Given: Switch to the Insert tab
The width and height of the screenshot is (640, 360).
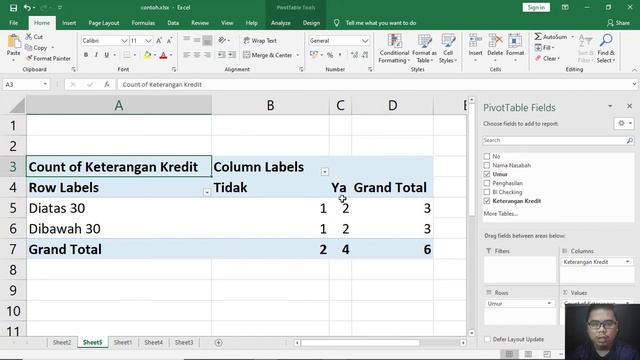Looking at the screenshot, I should 69,23.
